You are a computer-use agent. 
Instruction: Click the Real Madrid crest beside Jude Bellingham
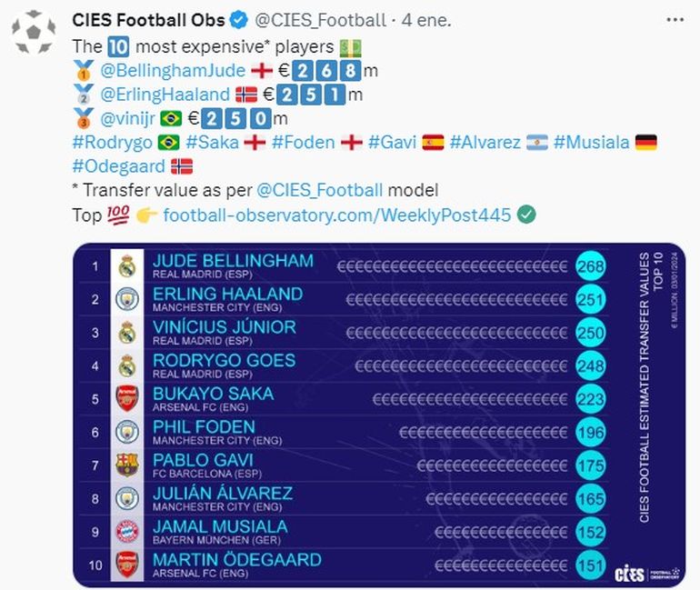pos(127,266)
